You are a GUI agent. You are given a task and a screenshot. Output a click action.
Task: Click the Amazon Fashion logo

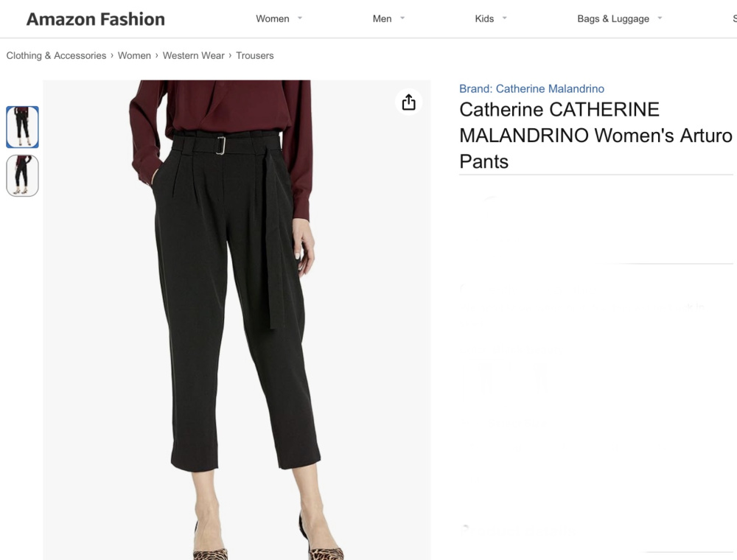96,19
